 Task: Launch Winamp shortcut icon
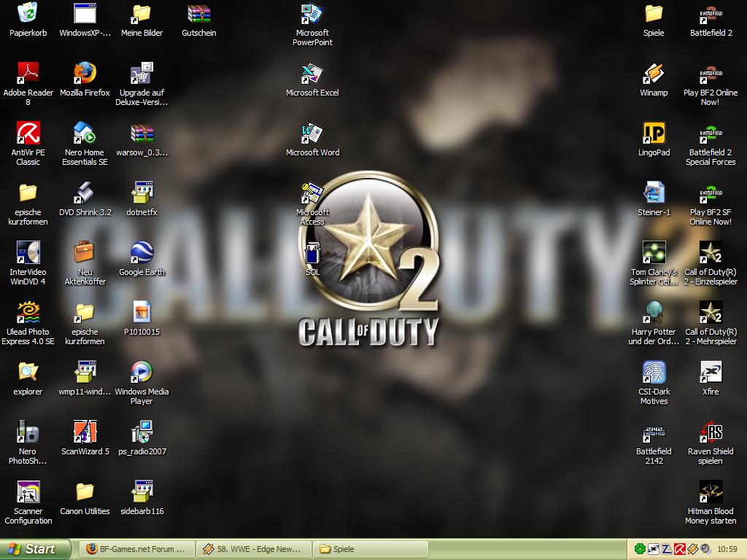click(654, 74)
